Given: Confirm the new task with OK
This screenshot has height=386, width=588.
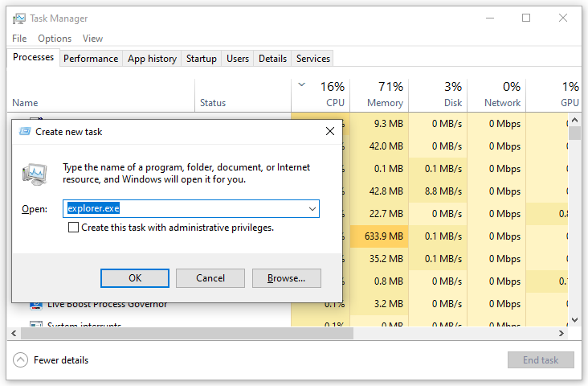Looking at the screenshot, I should [x=135, y=278].
